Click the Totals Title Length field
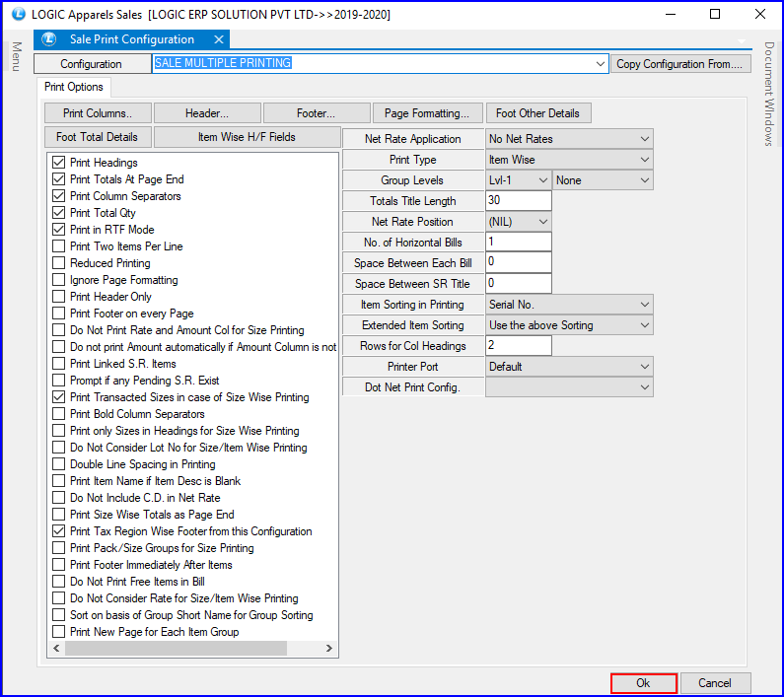 tap(519, 201)
